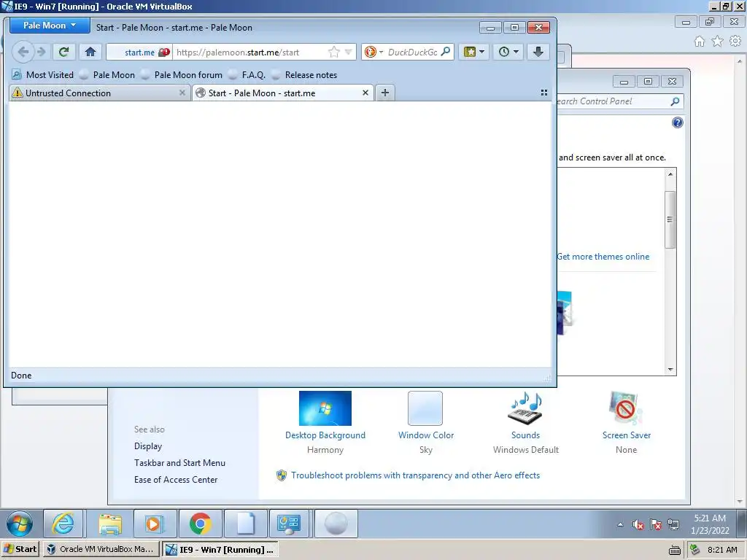Open the host Start button
Screen dimensions: 747x560
click(x=20, y=549)
